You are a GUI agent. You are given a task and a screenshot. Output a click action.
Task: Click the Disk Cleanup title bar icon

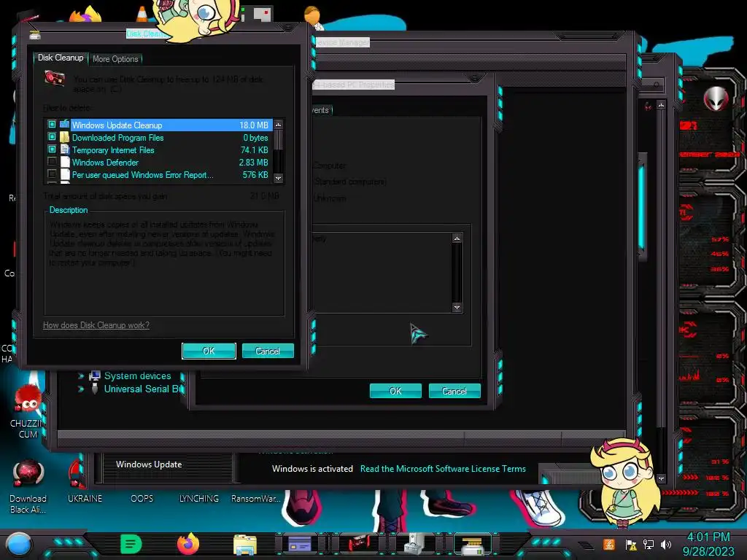[35, 35]
